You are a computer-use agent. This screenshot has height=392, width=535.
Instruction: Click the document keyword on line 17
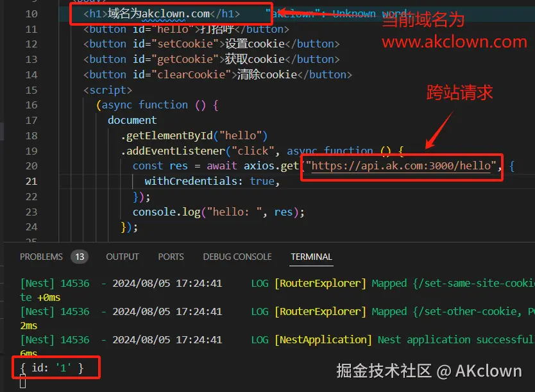(132, 121)
